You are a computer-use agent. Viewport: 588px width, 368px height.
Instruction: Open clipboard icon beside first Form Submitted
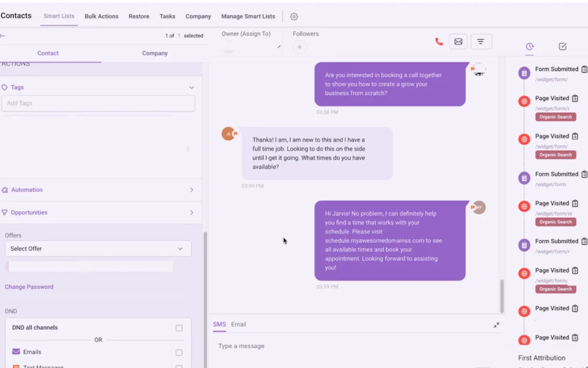[x=584, y=69]
